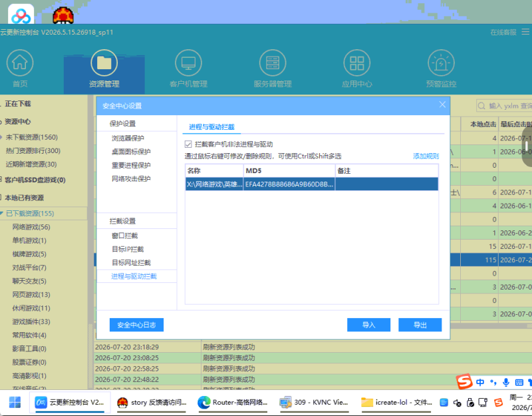This screenshot has height=416, width=532.
Task: Open 目标网址拦截 settings page
Action: pyautogui.click(x=131, y=263)
